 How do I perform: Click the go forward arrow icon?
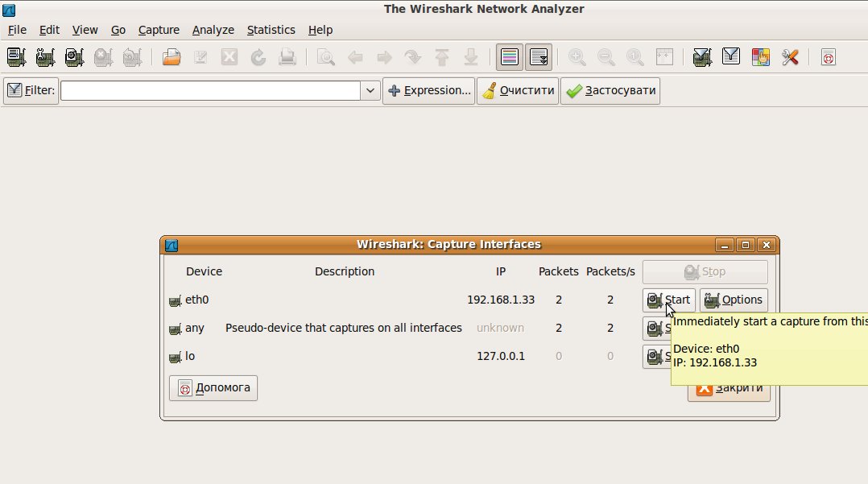[384, 57]
